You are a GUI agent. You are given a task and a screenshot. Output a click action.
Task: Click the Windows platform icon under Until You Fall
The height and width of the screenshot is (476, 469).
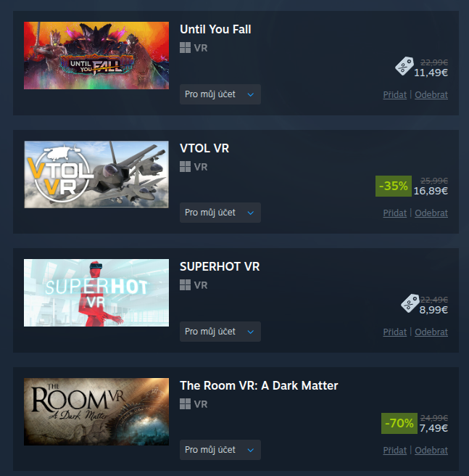pyautogui.click(x=185, y=48)
